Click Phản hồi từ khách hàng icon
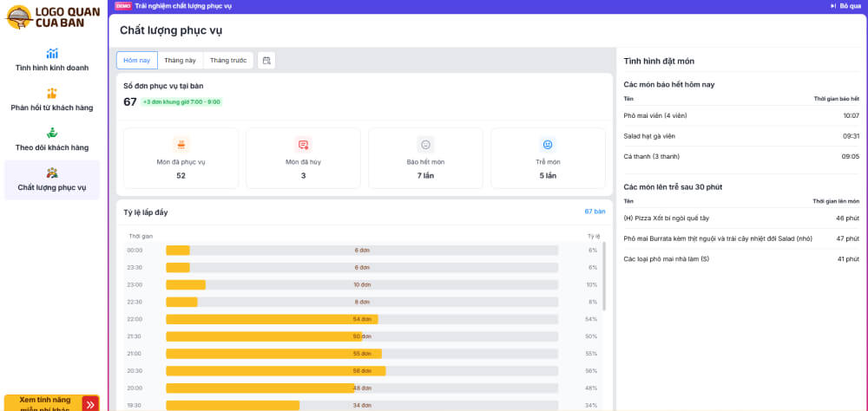Image resolution: width=868 pixels, height=411 pixels. (x=52, y=94)
